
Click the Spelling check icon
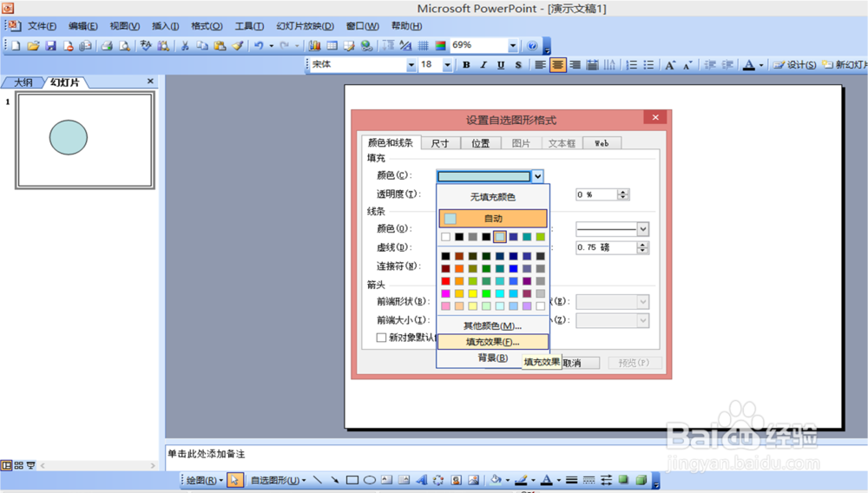146,46
